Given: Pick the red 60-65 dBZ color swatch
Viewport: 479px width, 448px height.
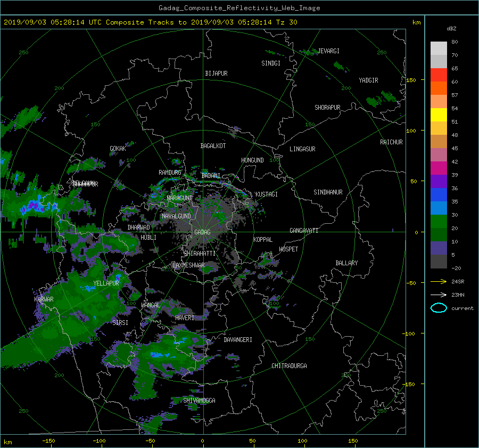Looking at the screenshot, I should point(439,75).
